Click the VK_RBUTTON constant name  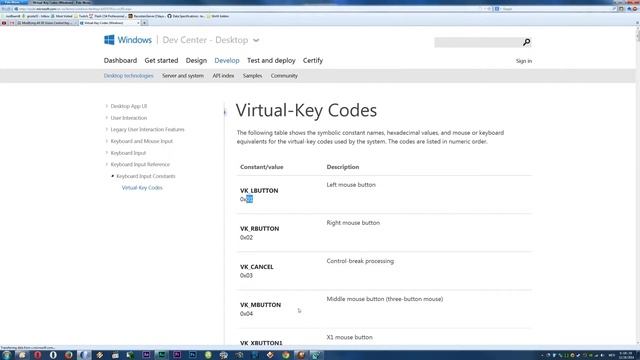click(x=260, y=229)
